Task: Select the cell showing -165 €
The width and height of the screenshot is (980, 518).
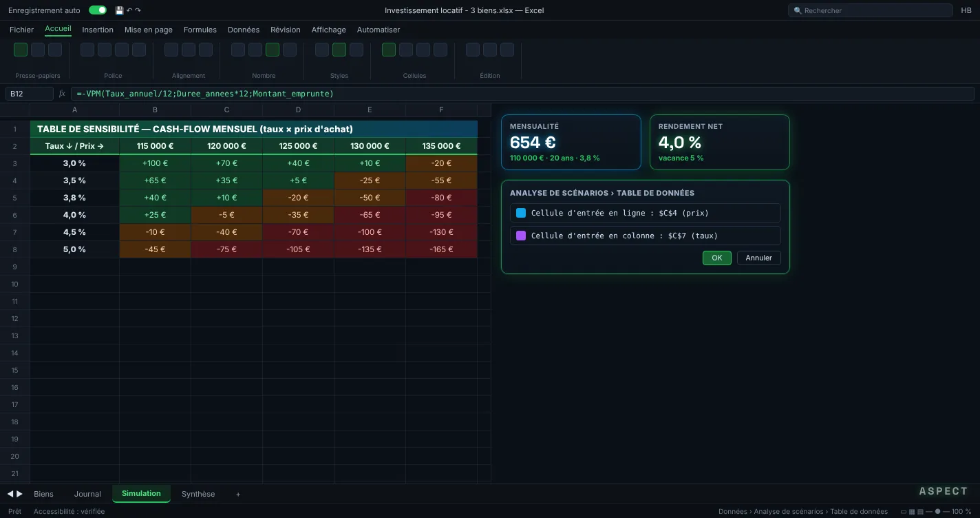Action: pos(442,249)
